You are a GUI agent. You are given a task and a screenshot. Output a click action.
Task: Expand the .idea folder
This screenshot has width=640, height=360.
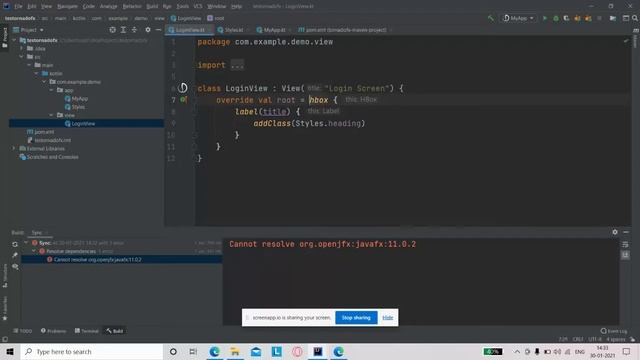22,49
